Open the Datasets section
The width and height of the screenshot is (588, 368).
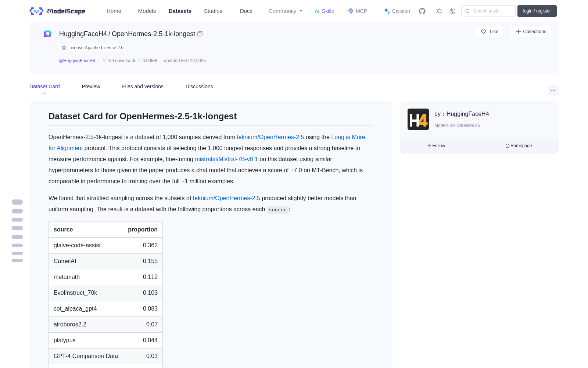point(180,11)
